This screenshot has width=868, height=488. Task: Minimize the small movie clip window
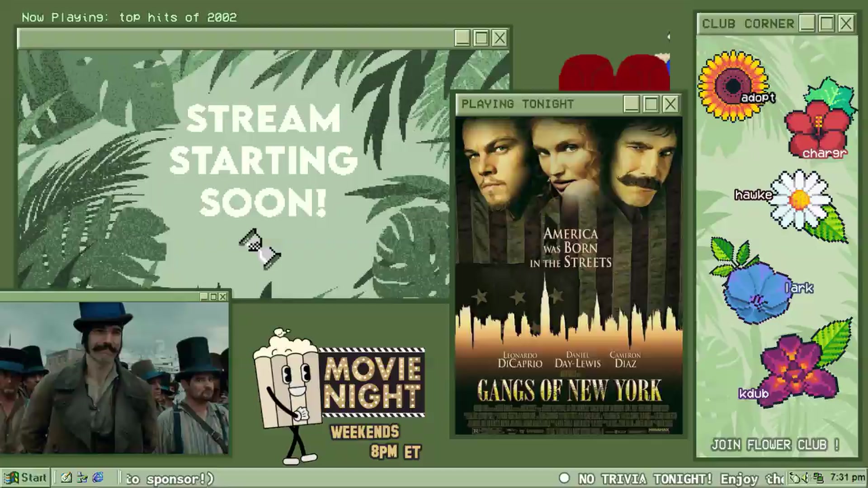[204, 297]
